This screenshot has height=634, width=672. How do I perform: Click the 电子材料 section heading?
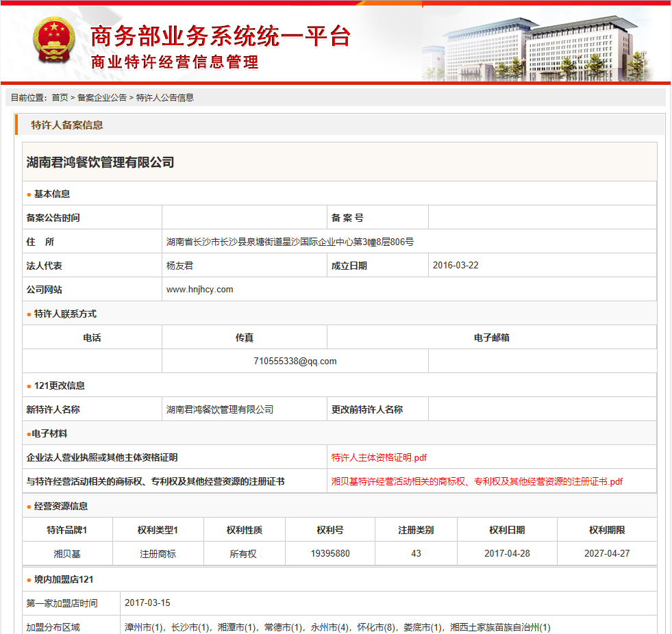(x=49, y=433)
